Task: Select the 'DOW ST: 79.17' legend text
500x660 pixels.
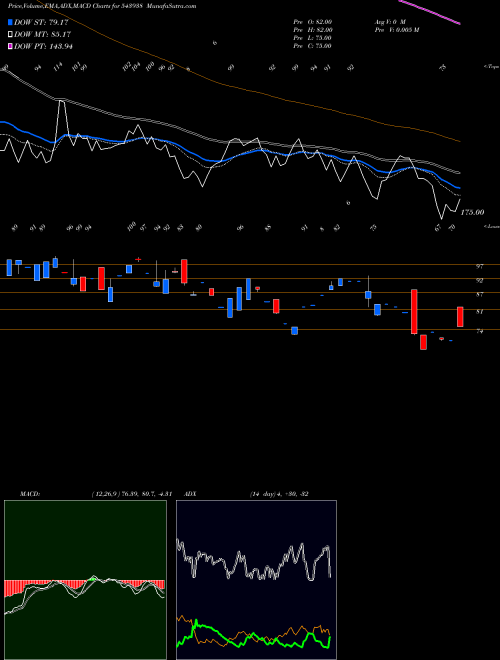Action: coord(41,22)
